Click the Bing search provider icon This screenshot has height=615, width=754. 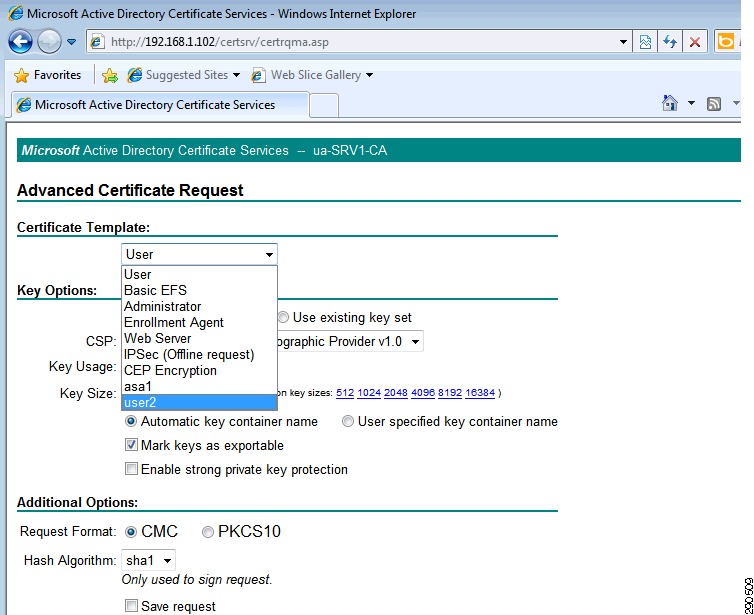(x=725, y=42)
